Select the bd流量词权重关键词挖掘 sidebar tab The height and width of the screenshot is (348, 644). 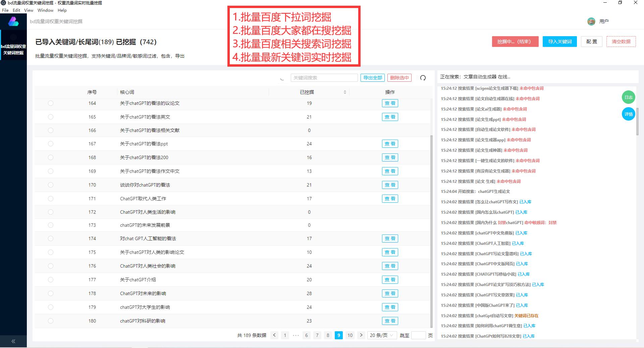13,49
